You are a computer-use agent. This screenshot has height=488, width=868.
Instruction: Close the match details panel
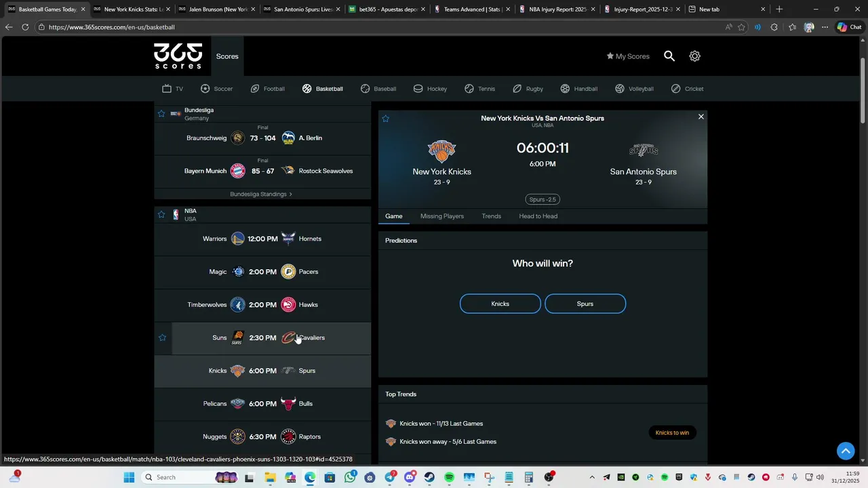701,117
